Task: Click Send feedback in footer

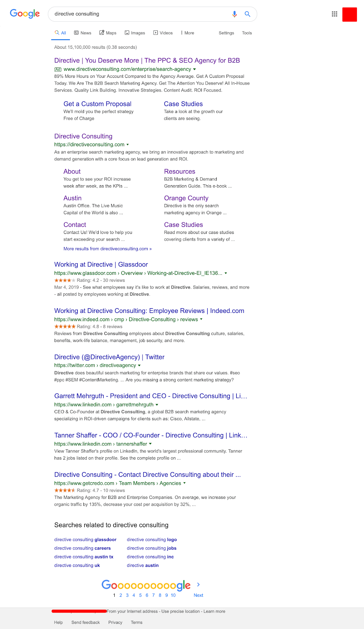Action: click(86, 623)
